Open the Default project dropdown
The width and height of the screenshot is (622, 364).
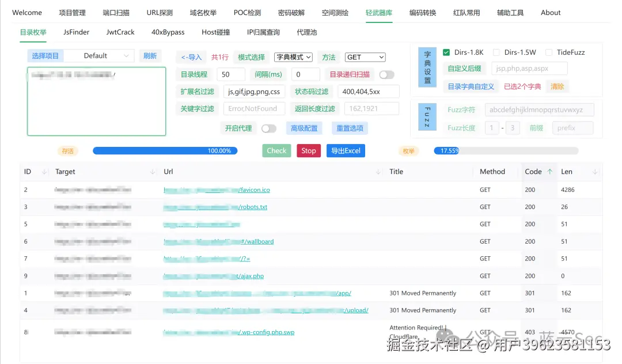click(x=99, y=56)
